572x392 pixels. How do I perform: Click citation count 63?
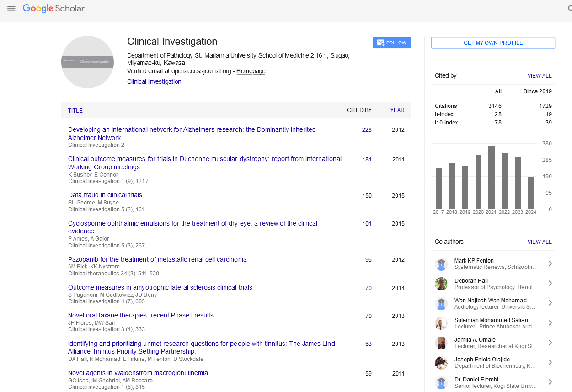pos(369,344)
